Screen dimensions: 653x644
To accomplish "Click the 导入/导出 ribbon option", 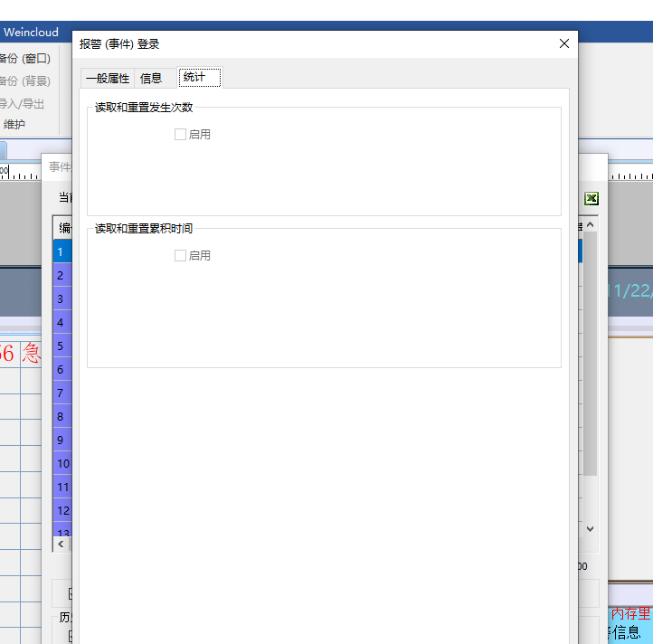I will tap(23, 104).
